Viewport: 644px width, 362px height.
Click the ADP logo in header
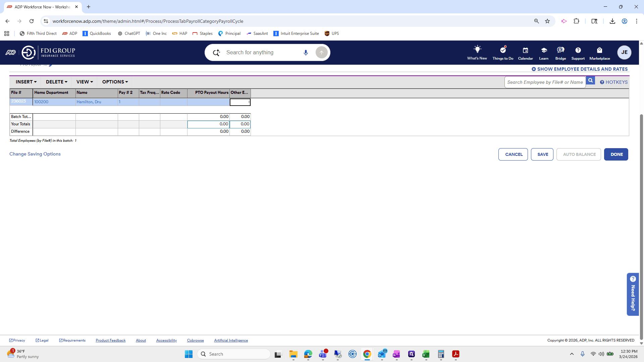11,53
